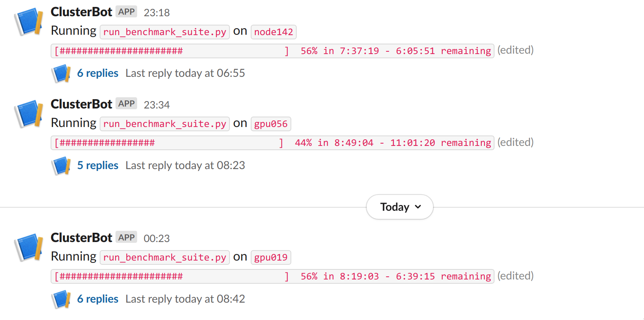Click the thread reply avatar below the node142 message
Screen dimensions: 644x320
pyautogui.click(x=61, y=73)
